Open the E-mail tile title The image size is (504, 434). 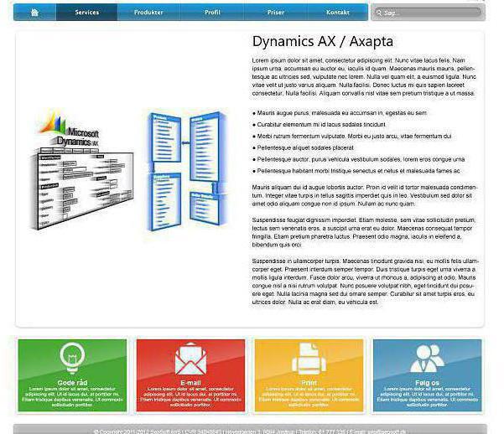point(190,383)
